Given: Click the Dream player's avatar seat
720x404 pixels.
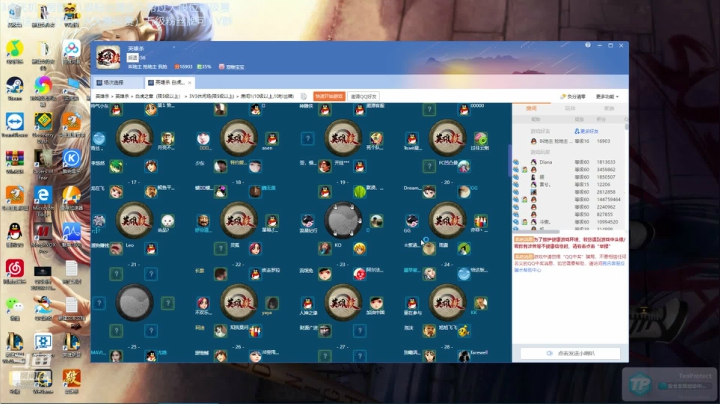Looking at the screenshot, I should pos(429,191).
